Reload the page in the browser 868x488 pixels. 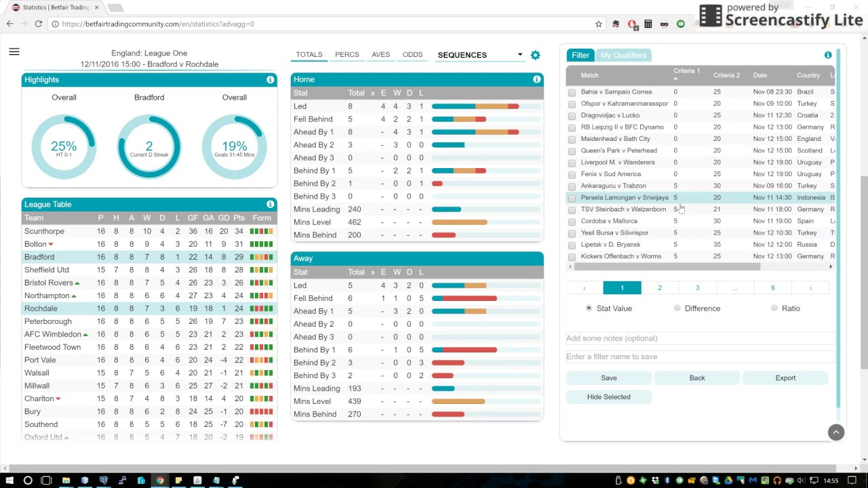point(39,24)
